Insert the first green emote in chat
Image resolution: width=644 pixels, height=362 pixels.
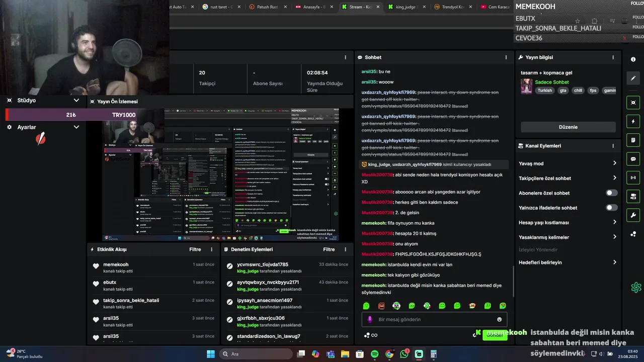coord(366,306)
